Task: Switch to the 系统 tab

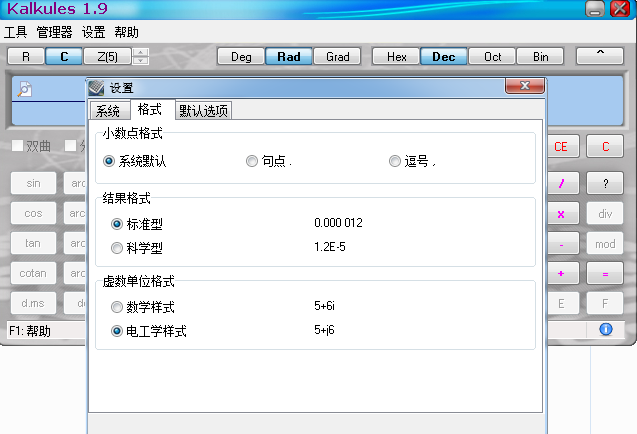Action: [108, 111]
